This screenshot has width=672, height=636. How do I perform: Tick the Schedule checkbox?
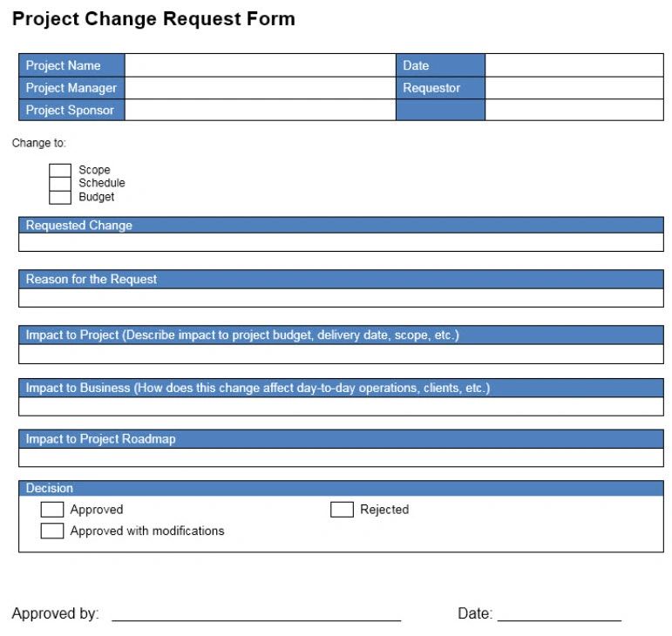pyautogui.click(x=60, y=183)
